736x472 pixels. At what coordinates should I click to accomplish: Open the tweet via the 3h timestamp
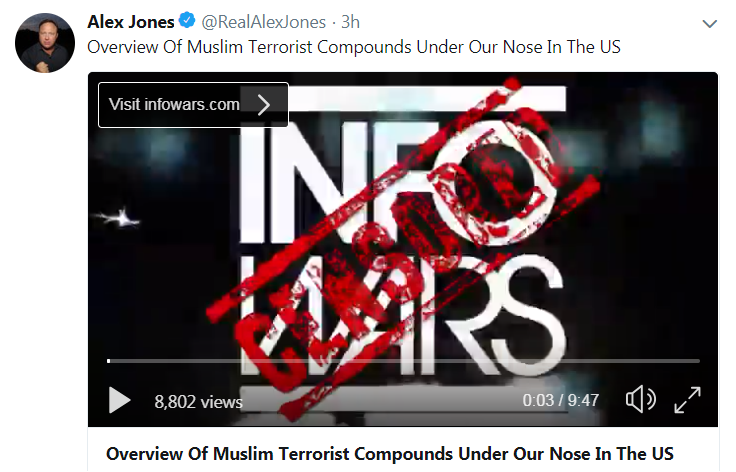350,22
